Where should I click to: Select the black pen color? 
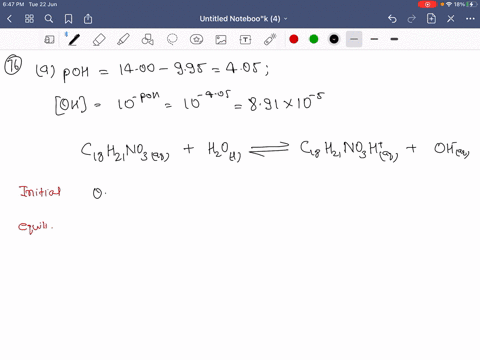click(334, 39)
